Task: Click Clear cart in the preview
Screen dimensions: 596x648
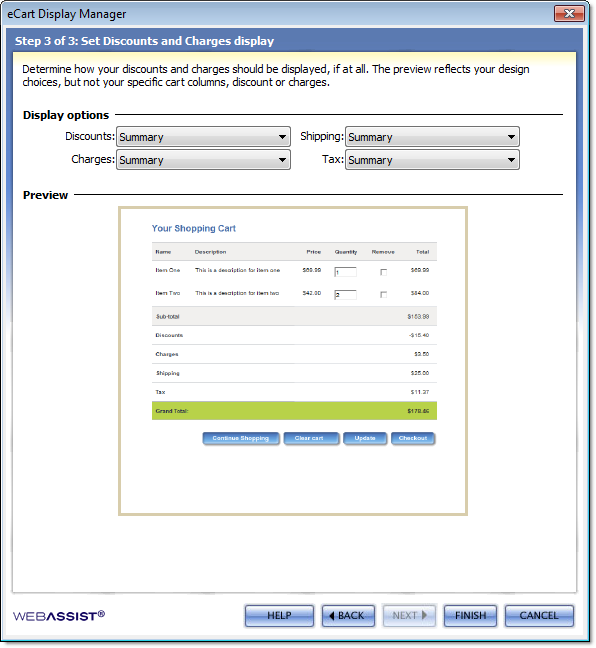Action: point(311,438)
